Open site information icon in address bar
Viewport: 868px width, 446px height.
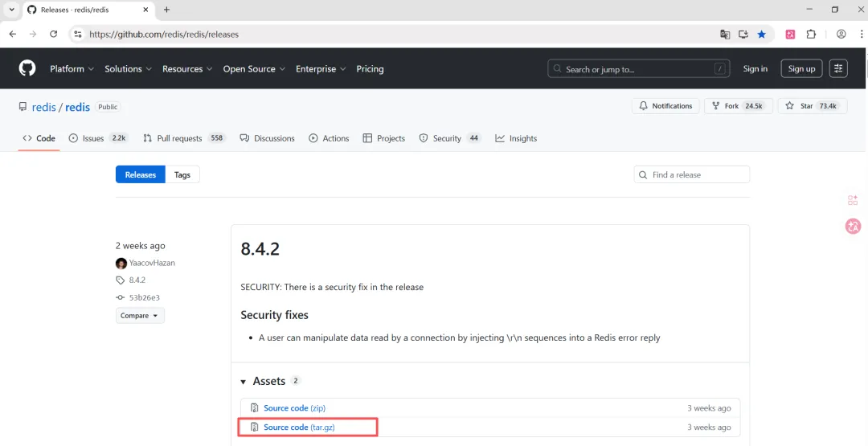coord(78,35)
